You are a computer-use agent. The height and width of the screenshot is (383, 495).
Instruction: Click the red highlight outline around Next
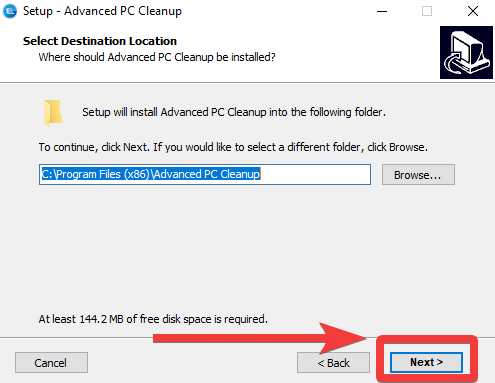(427, 359)
